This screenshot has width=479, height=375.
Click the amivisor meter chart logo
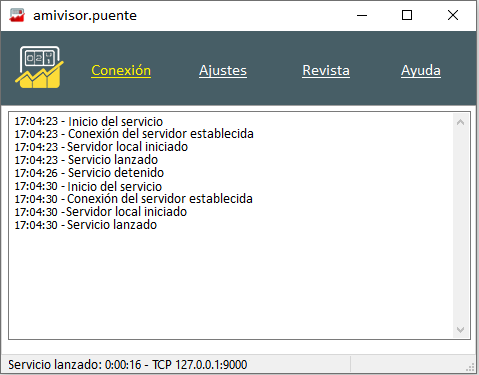(39, 67)
